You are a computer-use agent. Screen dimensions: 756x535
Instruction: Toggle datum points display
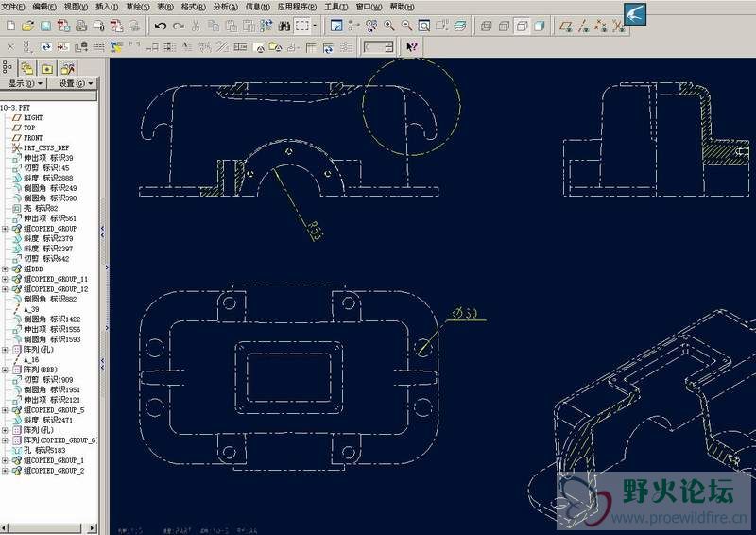tap(601, 26)
